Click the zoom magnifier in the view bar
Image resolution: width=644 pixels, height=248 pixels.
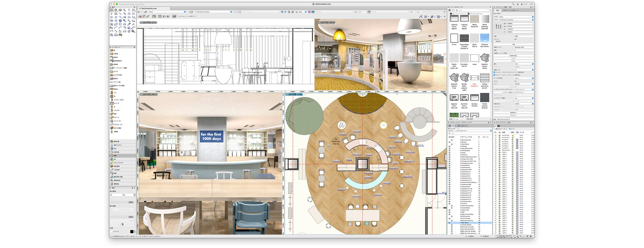(296, 12)
